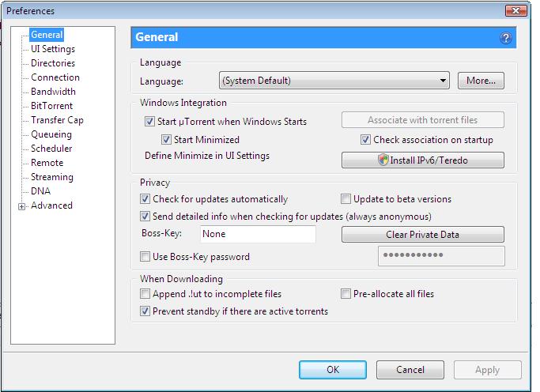Click the More... language button

click(x=481, y=81)
